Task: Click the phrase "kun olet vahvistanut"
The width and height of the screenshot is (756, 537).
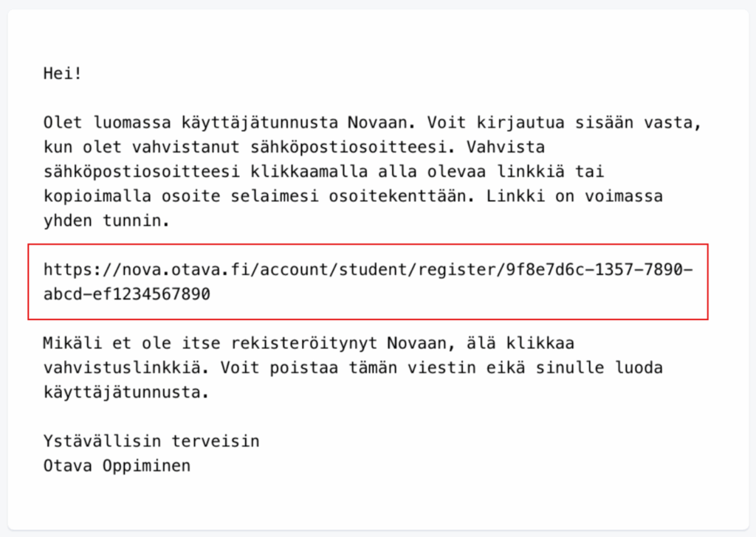Action: pyautogui.click(x=145, y=147)
